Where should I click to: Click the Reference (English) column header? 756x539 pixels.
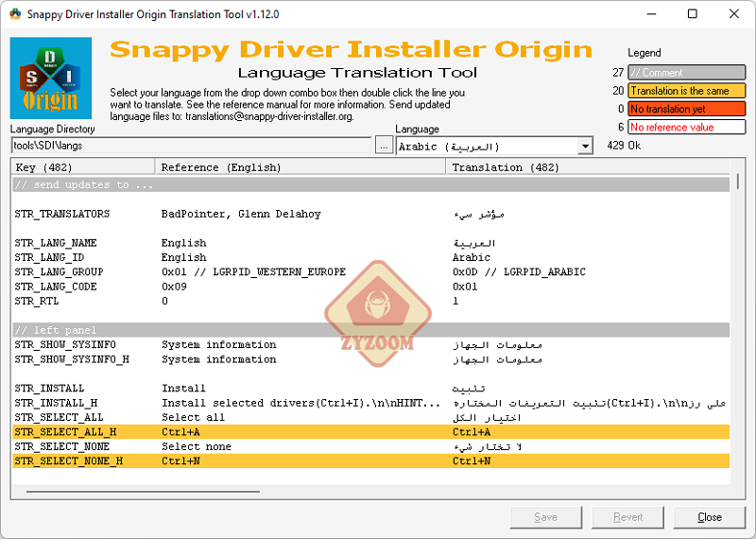click(x=301, y=167)
